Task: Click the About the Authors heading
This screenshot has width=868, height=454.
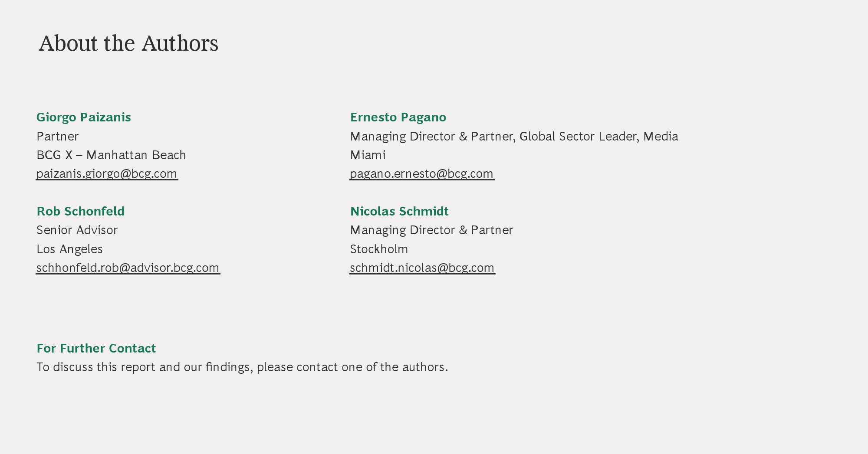Action: click(x=128, y=43)
